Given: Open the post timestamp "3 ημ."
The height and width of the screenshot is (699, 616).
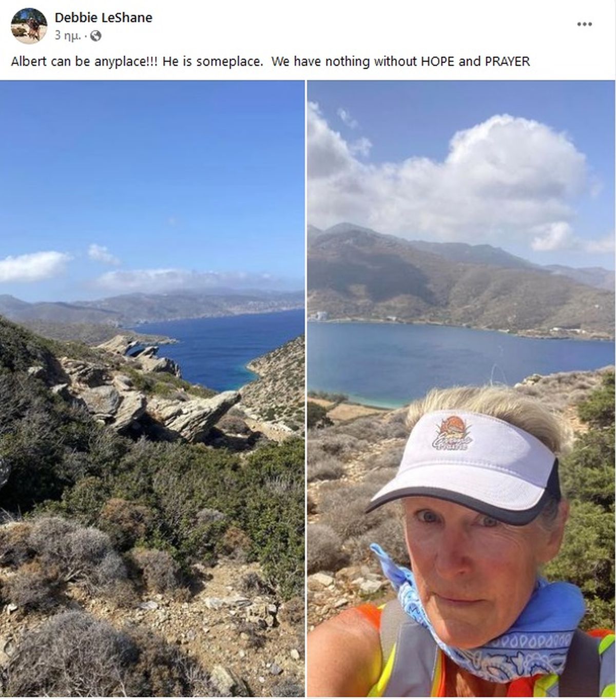Looking at the screenshot, I should click(x=67, y=35).
